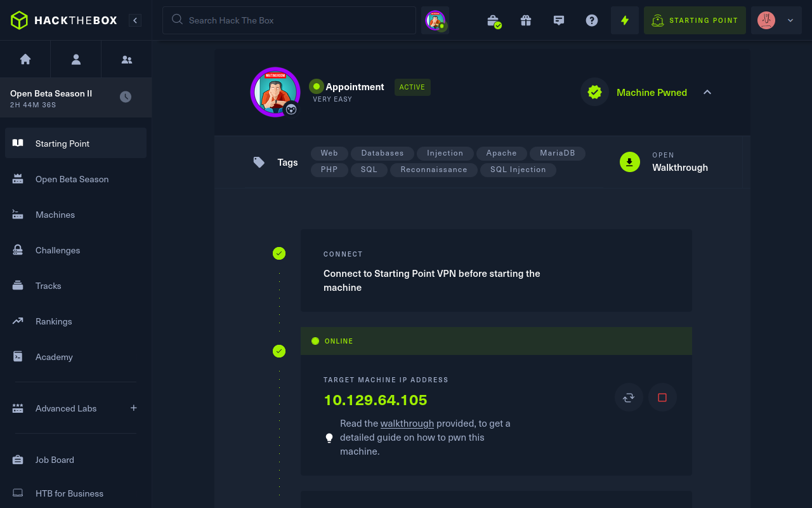The height and width of the screenshot is (508, 812).
Task: Download the walkthrough with the green icon
Action: pyautogui.click(x=630, y=162)
